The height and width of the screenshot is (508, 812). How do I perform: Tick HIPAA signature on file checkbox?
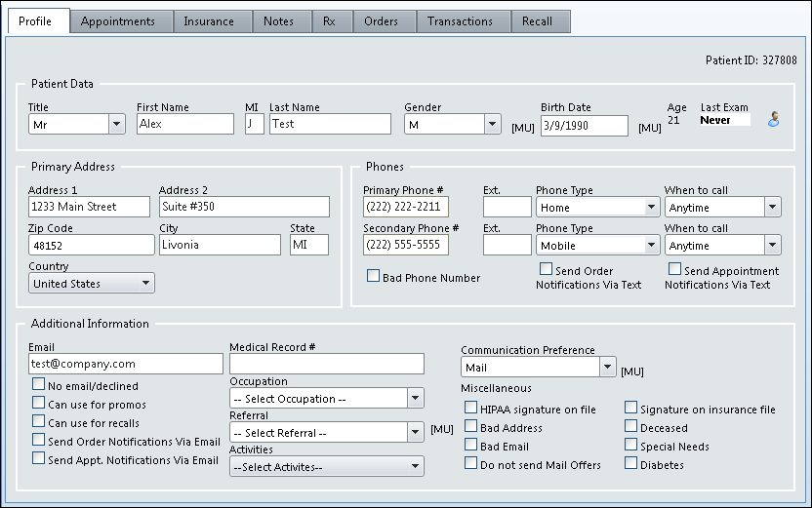click(471, 410)
